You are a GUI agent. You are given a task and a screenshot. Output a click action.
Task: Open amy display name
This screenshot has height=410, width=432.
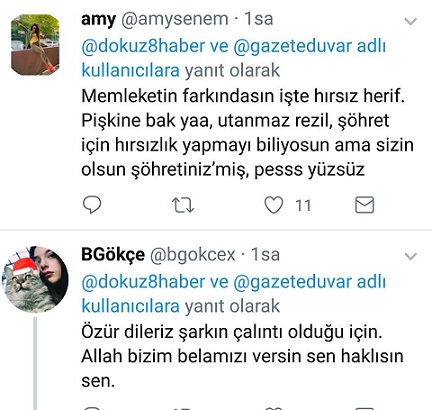tap(98, 19)
